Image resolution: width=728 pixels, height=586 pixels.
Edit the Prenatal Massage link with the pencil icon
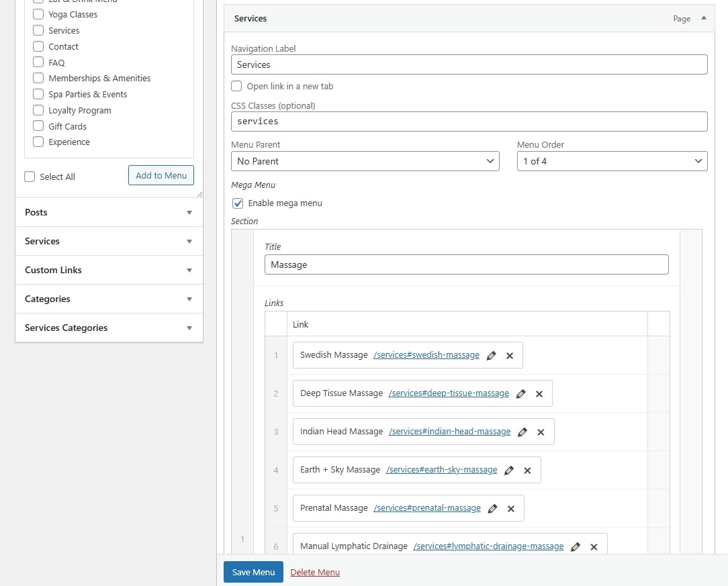click(x=492, y=509)
